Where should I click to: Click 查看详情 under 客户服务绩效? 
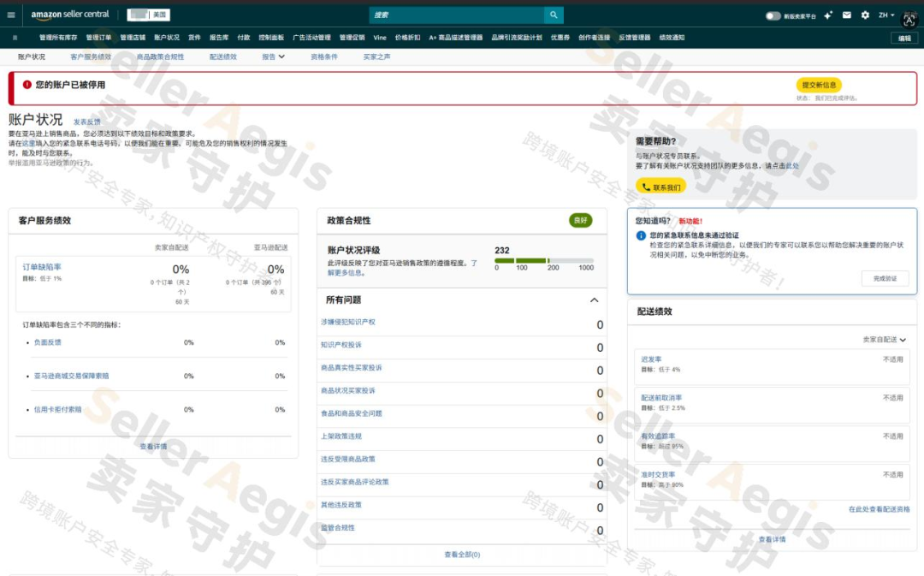(x=153, y=446)
